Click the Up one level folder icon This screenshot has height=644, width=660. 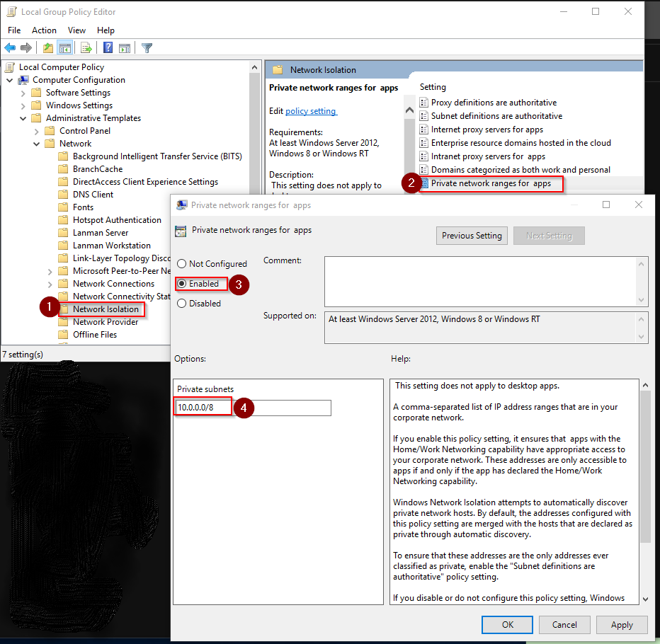click(48, 48)
